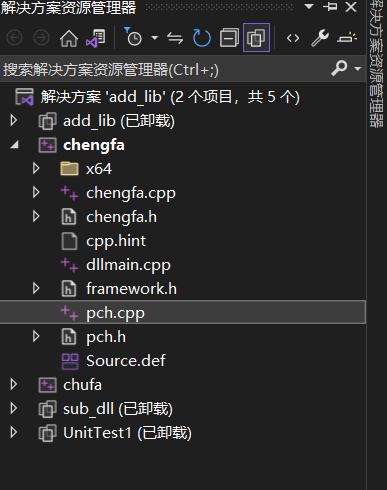The image size is (387, 490).
Task: Expand chengfa.cpp node
Action: (36, 193)
